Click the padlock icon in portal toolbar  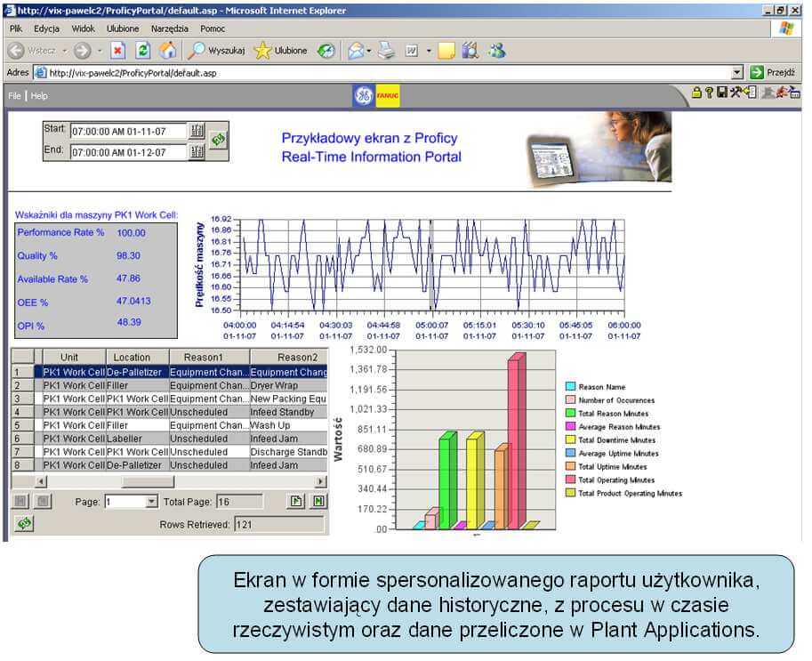pos(696,93)
